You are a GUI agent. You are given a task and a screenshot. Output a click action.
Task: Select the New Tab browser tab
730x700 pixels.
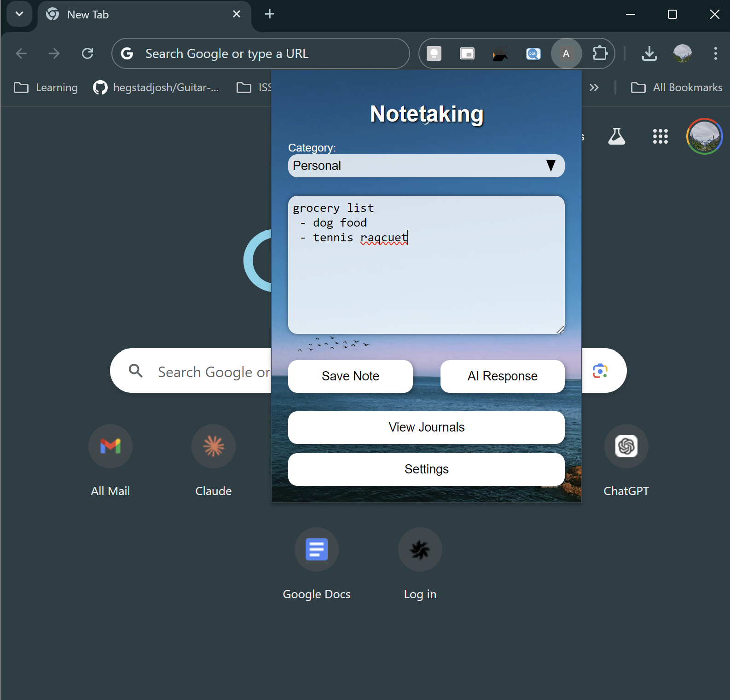click(144, 15)
